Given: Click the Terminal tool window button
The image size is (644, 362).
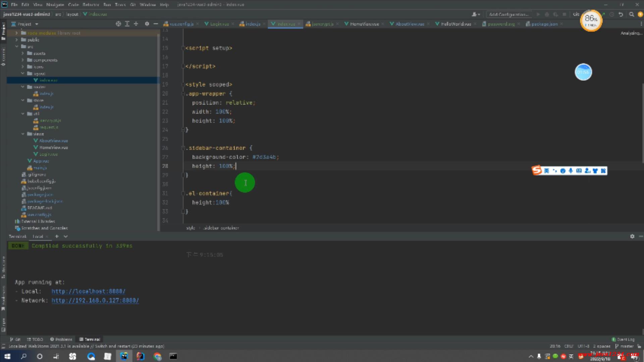Looking at the screenshot, I should point(90,339).
